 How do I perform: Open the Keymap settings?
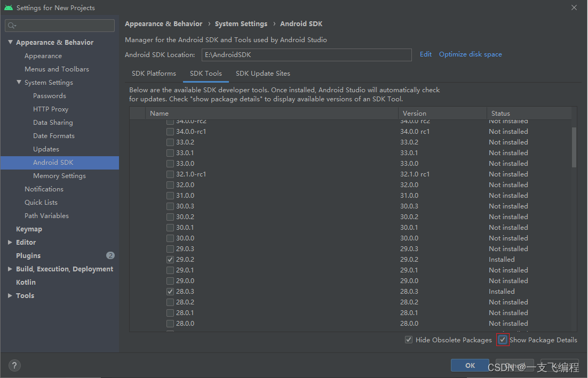point(29,229)
